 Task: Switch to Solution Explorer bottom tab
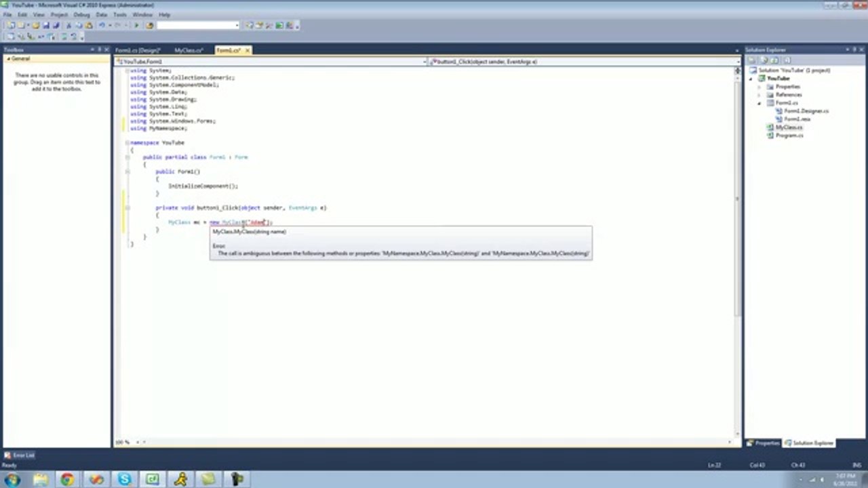click(809, 443)
